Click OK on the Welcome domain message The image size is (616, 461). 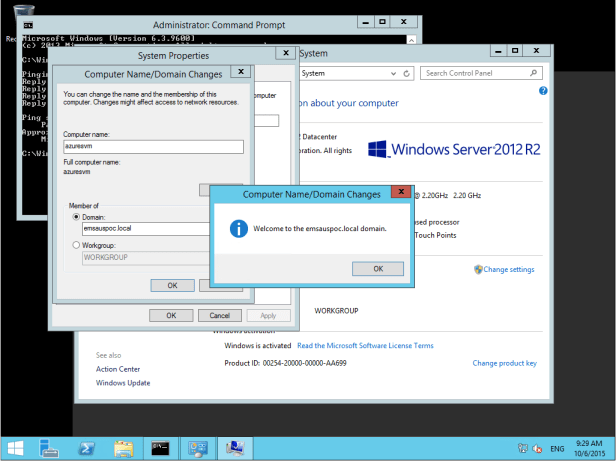pos(379,268)
